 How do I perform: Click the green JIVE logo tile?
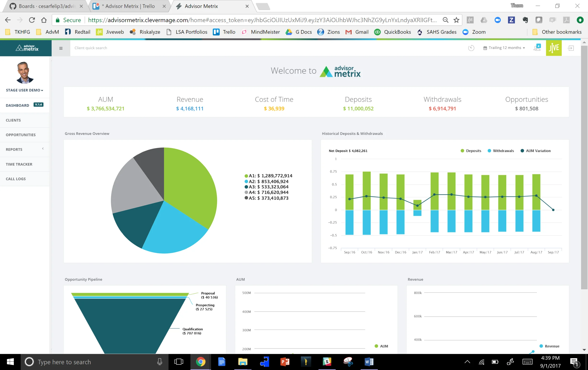[x=554, y=48]
